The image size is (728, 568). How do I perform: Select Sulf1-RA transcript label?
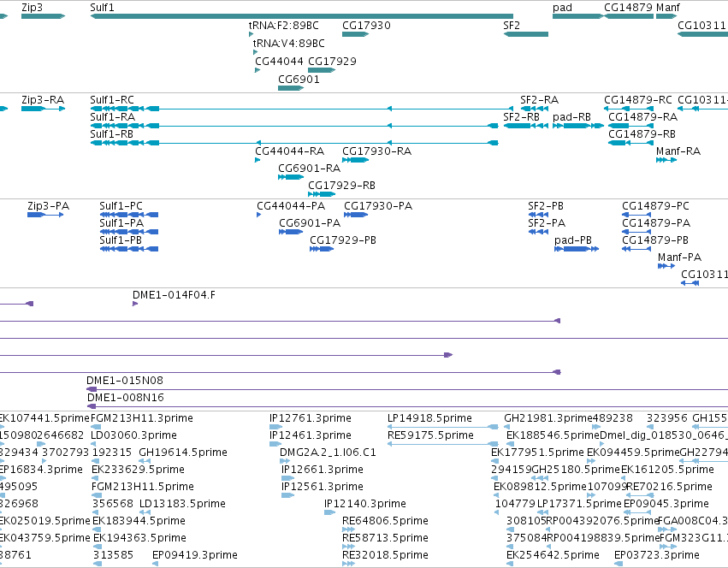tap(112, 117)
